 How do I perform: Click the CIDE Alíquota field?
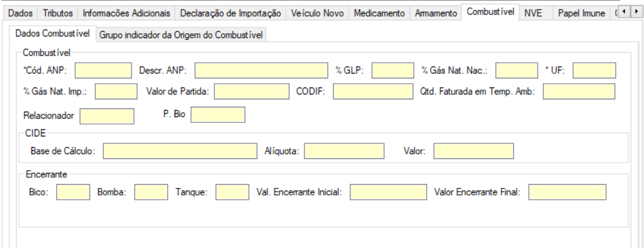pyautogui.click(x=344, y=151)
